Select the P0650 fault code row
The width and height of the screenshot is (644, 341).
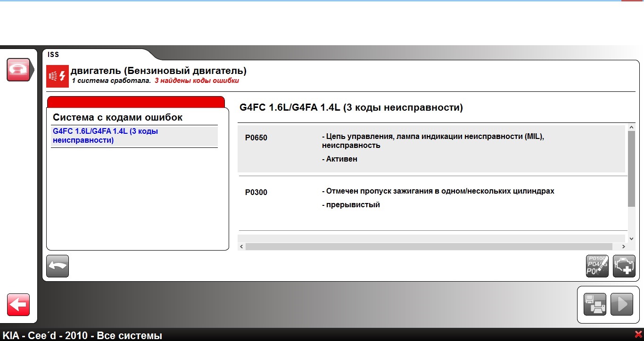click(x=431, y=148)
